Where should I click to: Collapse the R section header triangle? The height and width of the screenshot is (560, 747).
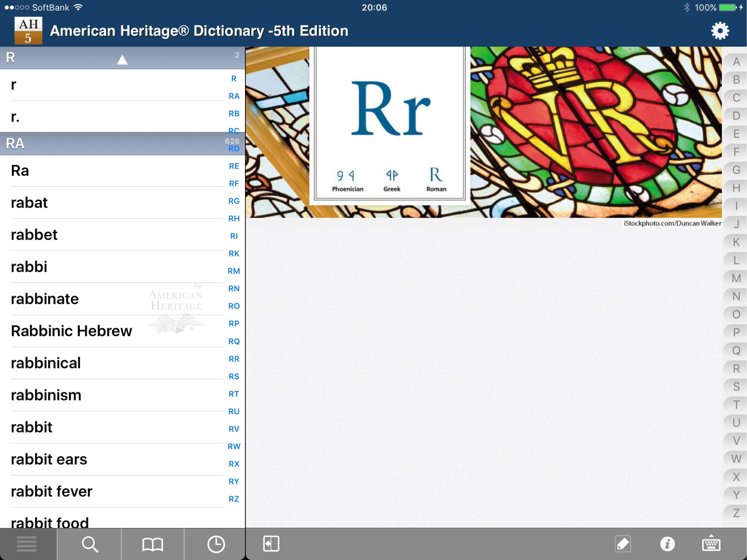(x=122, y=59)
